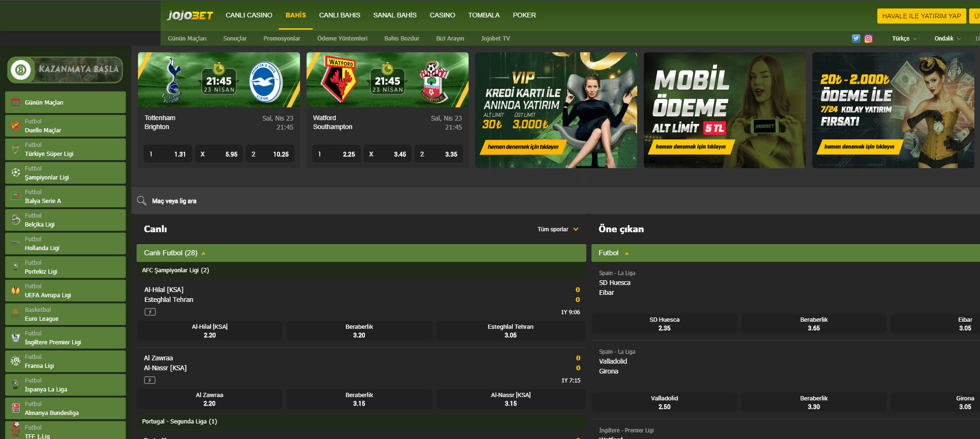Viewport: 980px width, 439px height.
Task: Switch to the Canlı Casino tab
Action: (x=249, y=15)
